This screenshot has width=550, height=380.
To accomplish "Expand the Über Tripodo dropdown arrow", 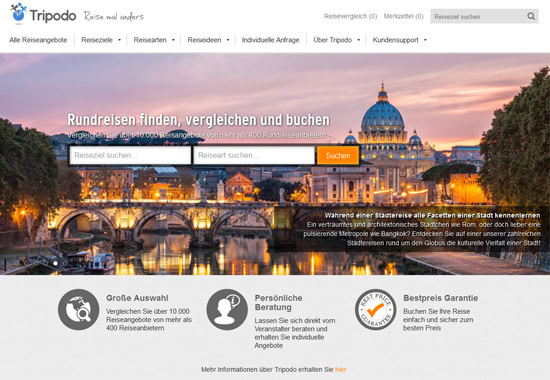I will 358,40.
